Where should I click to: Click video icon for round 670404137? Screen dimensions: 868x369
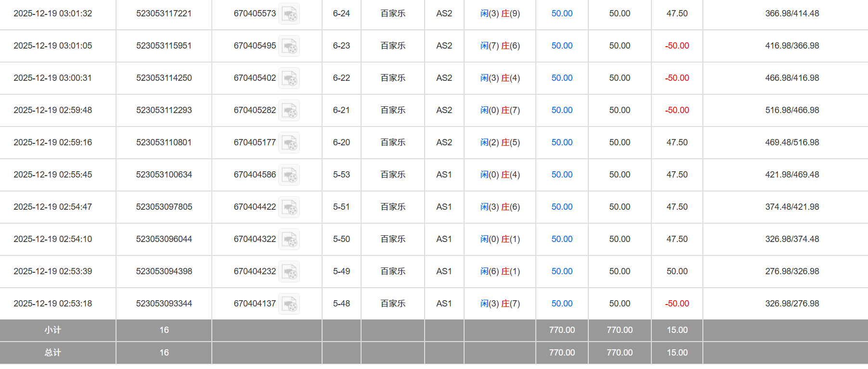coord(289,304)
